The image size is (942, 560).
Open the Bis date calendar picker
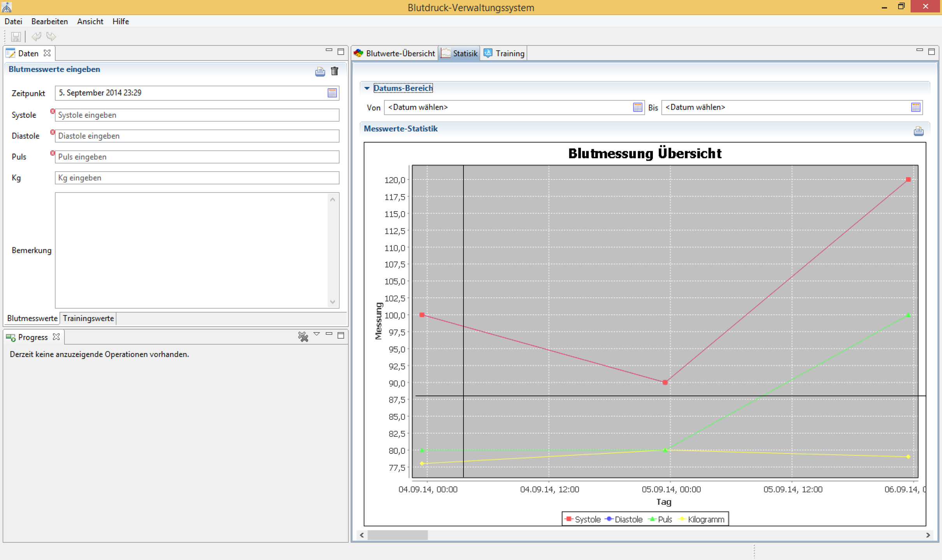916,107
